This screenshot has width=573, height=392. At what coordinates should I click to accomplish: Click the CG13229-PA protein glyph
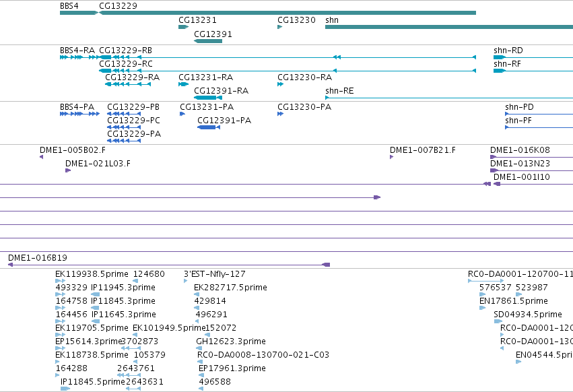pyautogui.click(x=124, y=141)
